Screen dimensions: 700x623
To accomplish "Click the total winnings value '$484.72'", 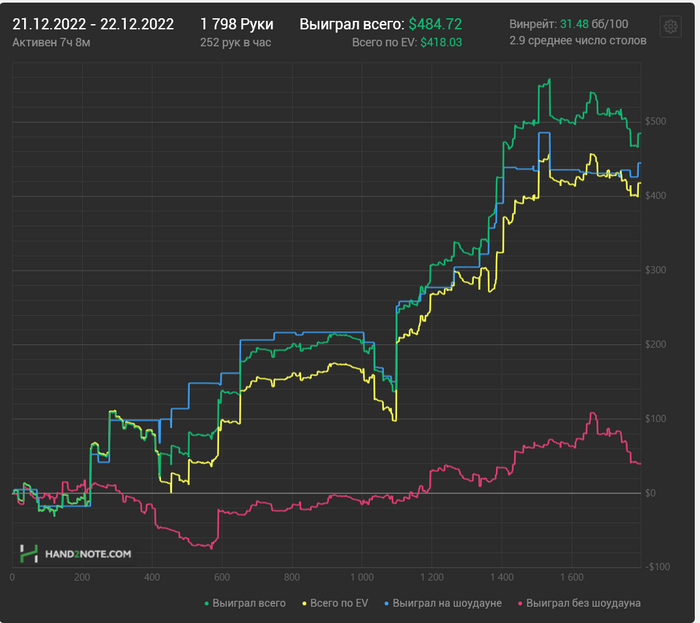I will pos(435,24).
